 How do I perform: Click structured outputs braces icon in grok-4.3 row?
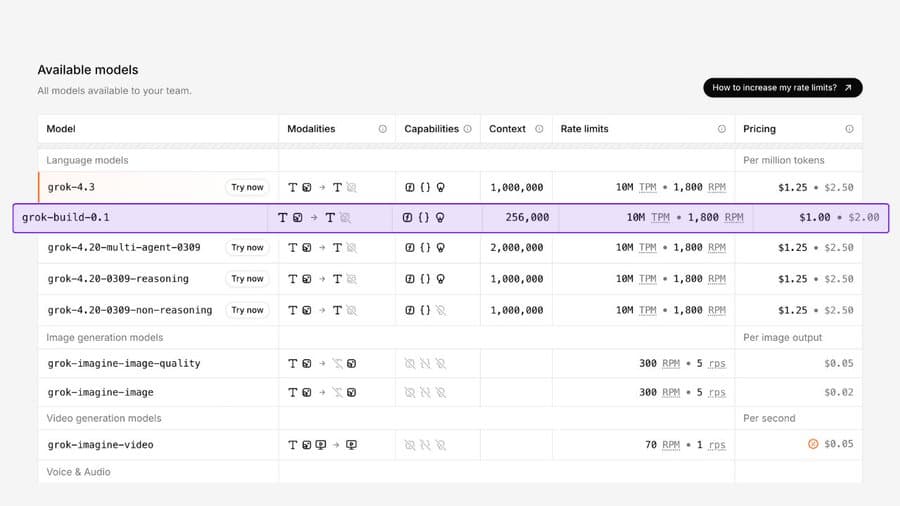point(425,188)
